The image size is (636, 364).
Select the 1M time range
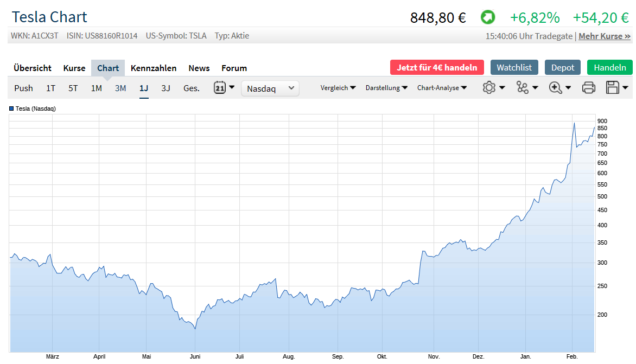click(96, 88)
